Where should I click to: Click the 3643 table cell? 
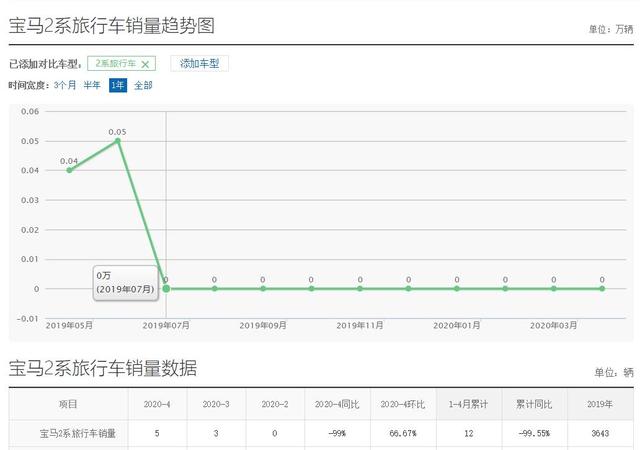(x=600, y=433)
